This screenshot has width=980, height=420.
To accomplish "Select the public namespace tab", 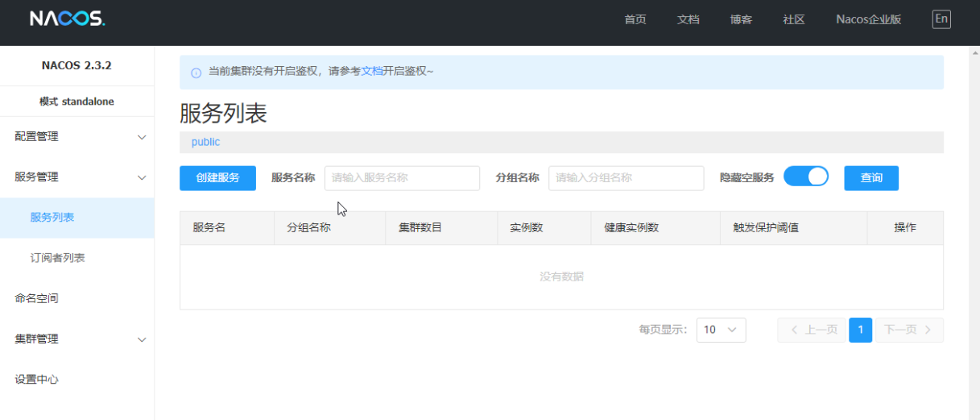I will click(x=205, y=142).
